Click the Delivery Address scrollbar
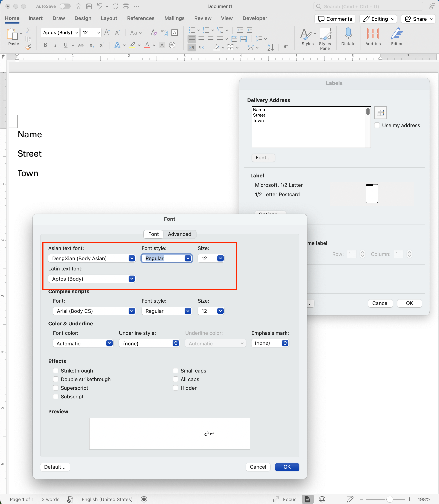The height and width of the screenshot is (504, 439). [x=368, y=111]
